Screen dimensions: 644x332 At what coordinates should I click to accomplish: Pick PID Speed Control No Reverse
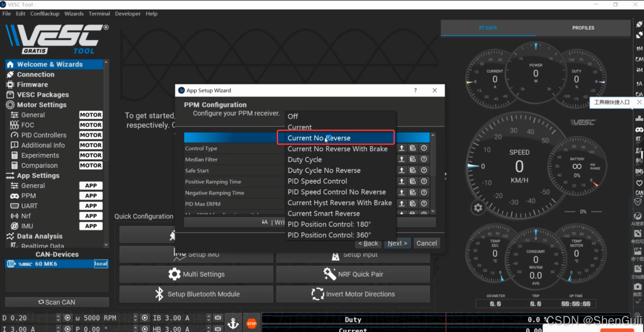tap(337, 192)
